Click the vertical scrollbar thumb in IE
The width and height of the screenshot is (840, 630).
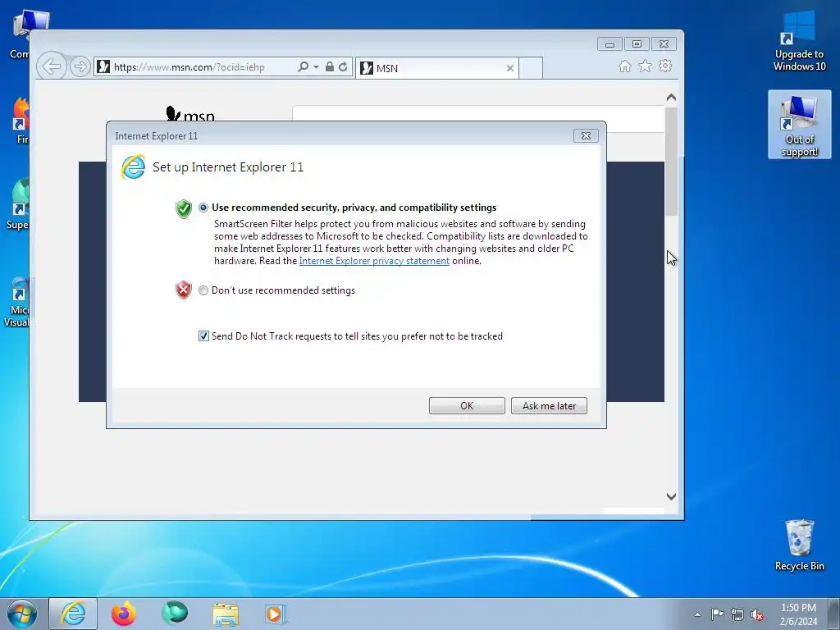coord(671,161)
